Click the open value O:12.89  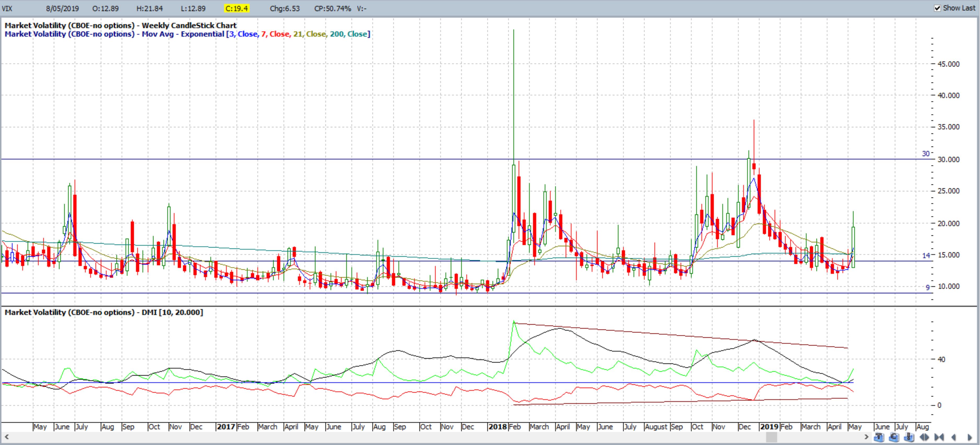[106, 8]
